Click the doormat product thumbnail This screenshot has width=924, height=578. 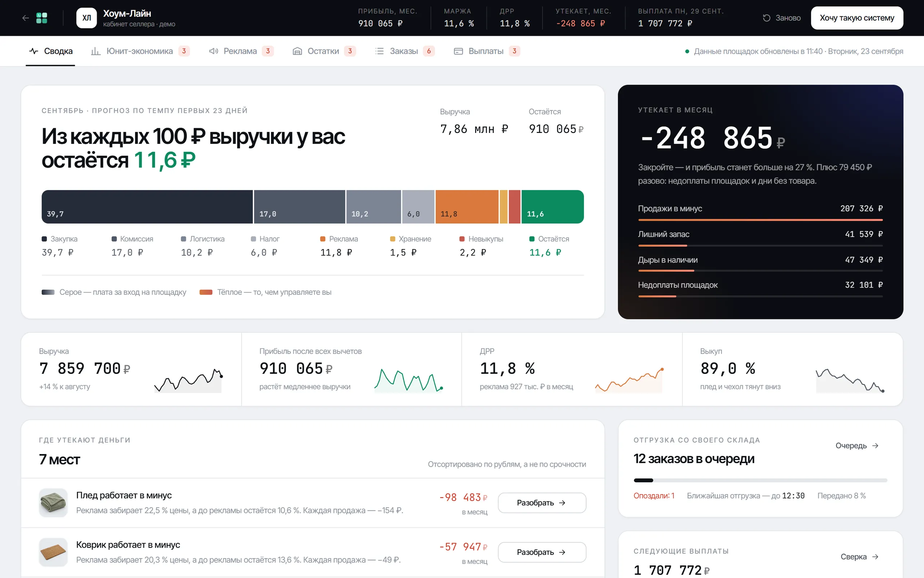[x=53, y=552]
